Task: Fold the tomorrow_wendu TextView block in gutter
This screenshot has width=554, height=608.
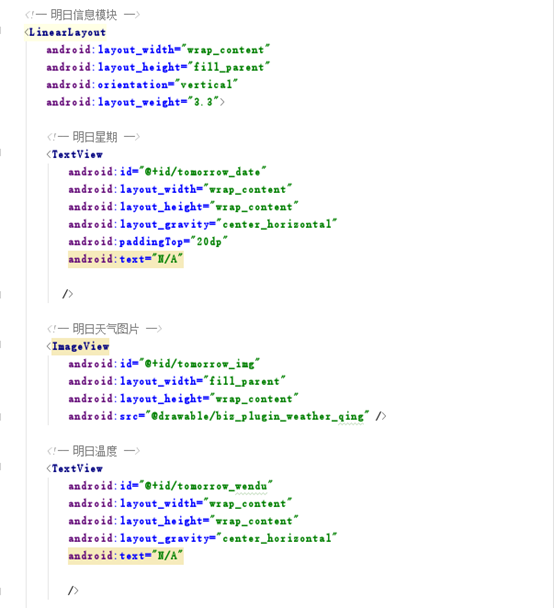Action: pos(1,466)
